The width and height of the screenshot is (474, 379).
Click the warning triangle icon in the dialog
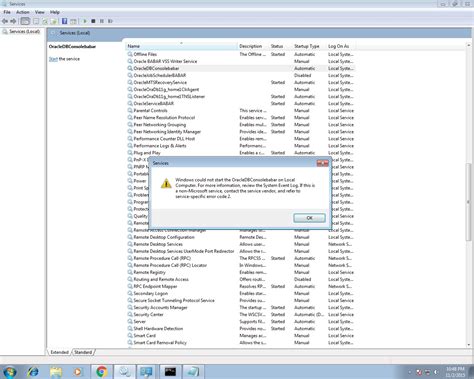click(166, 183)
